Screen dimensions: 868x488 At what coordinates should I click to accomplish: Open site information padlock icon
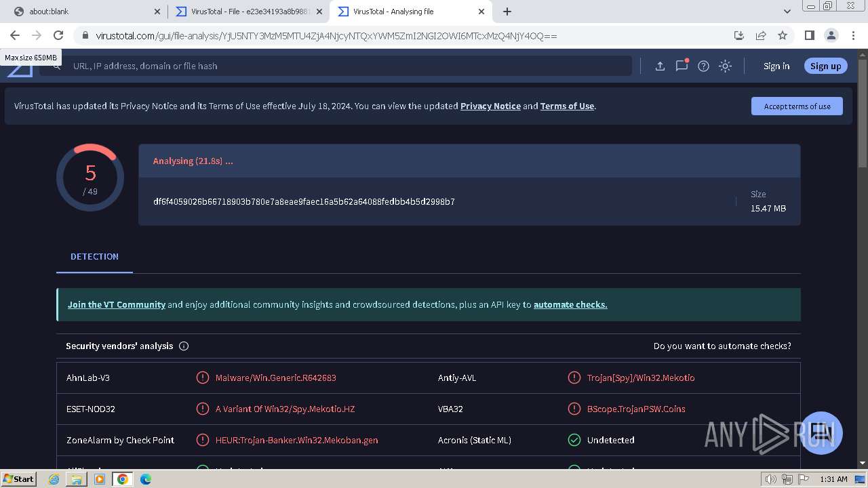click(85, 36)
